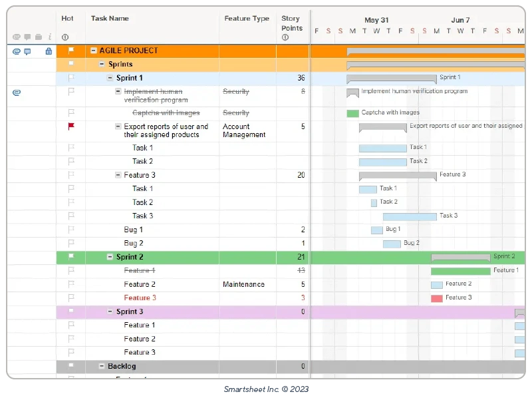Toggle the hot flag for Feature 2
532x400 pixels.
(70, 284)
